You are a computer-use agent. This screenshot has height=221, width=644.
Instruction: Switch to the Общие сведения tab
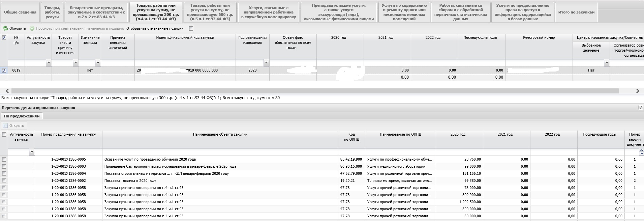point(20,12)
